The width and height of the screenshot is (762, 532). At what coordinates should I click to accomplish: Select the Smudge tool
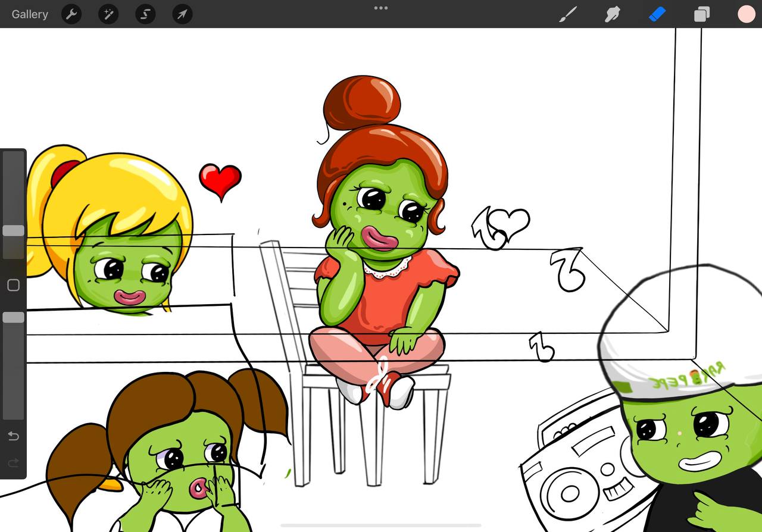click(613, 14)
